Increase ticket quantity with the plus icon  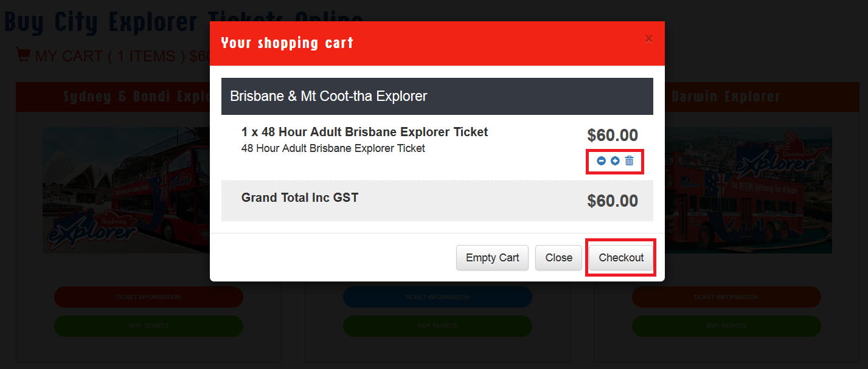pos(615,161)
